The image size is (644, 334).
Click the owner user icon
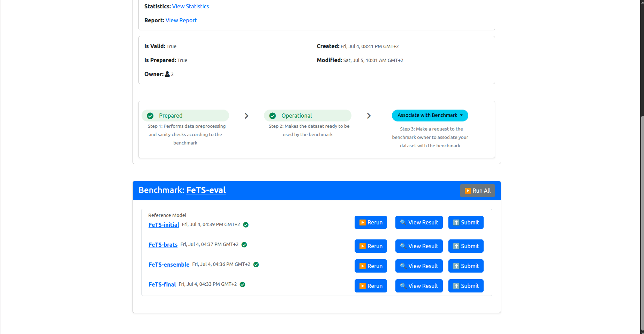[167, 74]
